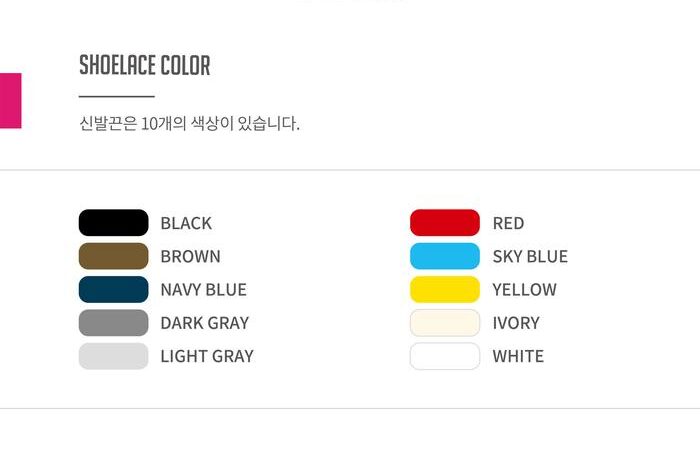
Task: Click the BROWN color label
Action: [190, 256]
